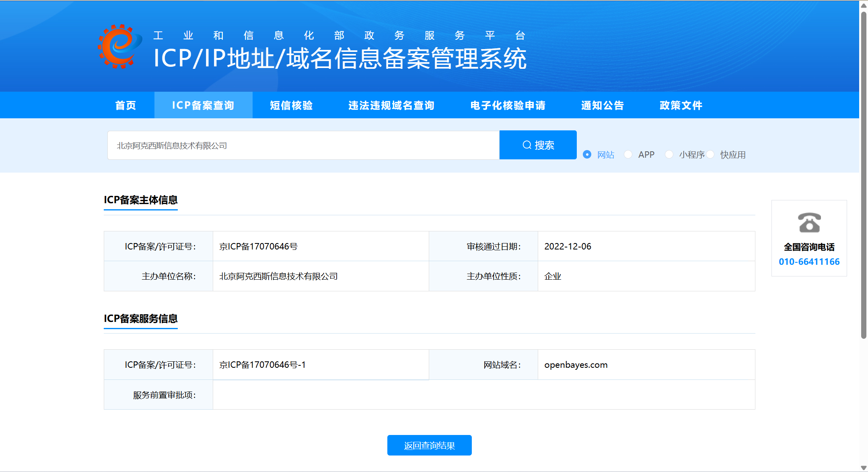The image size is (868, 472).
Task: Click the 全国咨询电话 label
Action: (809, 247)
